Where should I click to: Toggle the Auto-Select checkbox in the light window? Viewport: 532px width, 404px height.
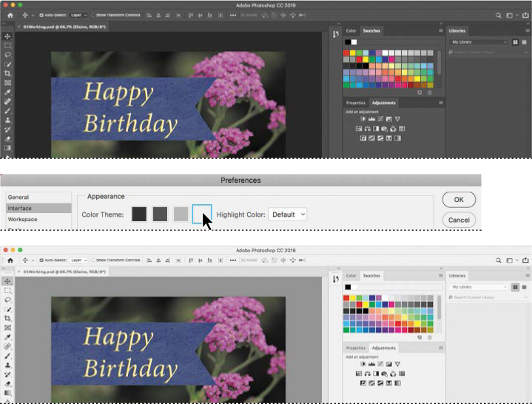(41, 260)
